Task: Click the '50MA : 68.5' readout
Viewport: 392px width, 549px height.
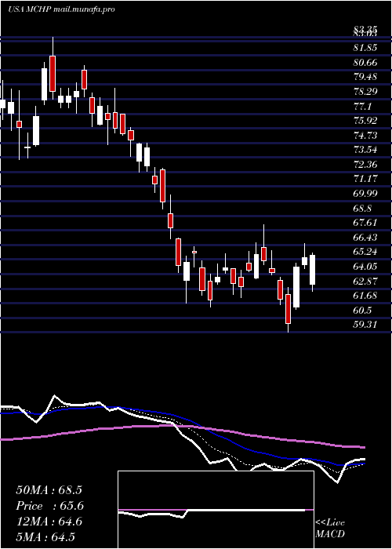Action: click(x=49, y=490)
